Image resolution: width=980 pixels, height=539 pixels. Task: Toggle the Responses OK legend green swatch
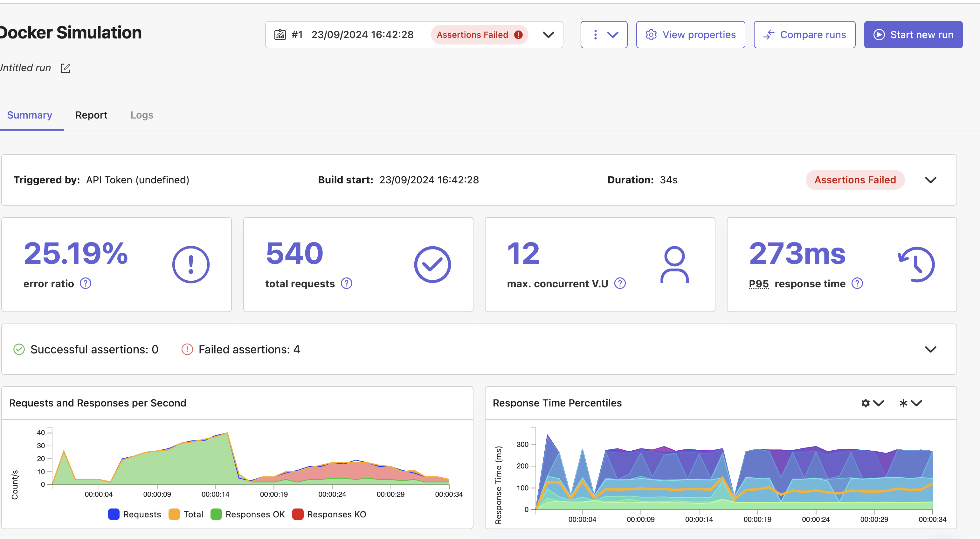pyautogui.click(x=216, y=514)
